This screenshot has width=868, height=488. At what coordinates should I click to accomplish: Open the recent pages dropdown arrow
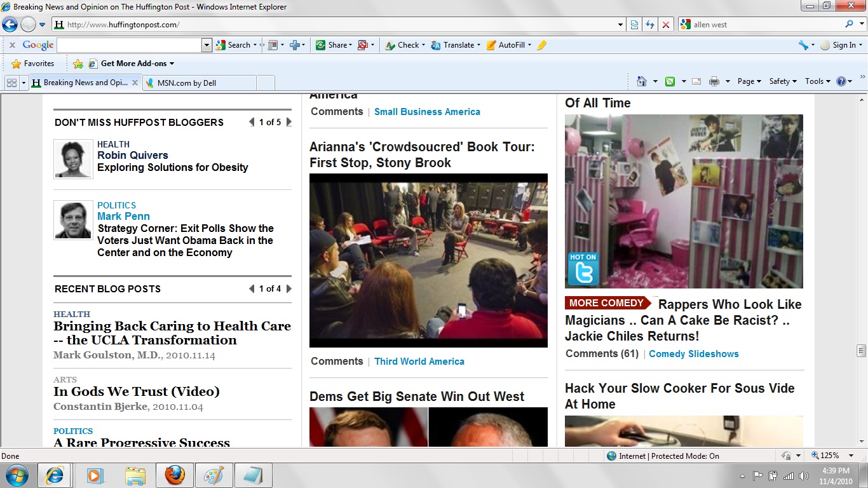coord(43,25)
